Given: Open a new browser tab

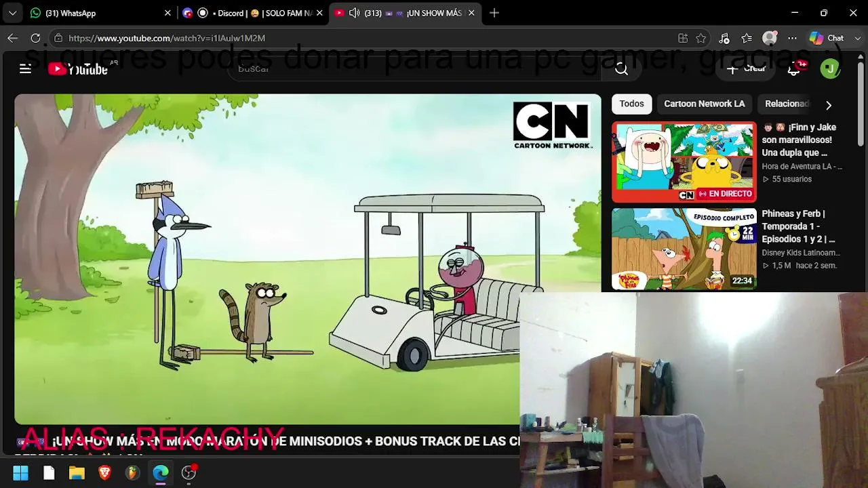Looking at the screenshot, I should 494,13.
